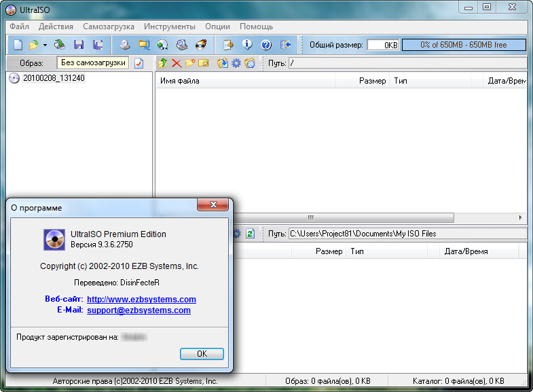Click the folder with globe icon
This screenshot has height=392, width=533.
tap(249, 63)
